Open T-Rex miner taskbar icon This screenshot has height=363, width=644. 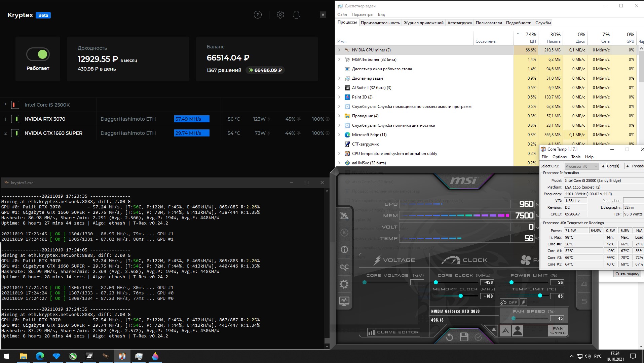[106, 356]
